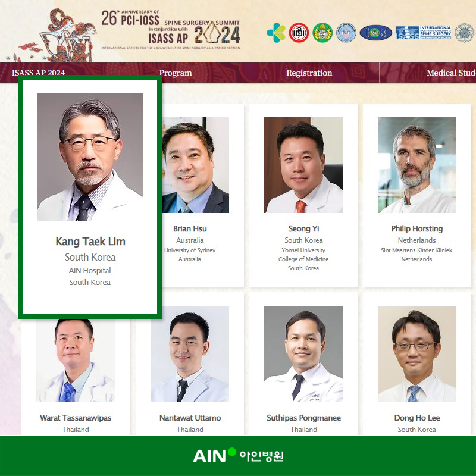
Task: Click the green cross logo in header
Action: [x=276, y=33]
